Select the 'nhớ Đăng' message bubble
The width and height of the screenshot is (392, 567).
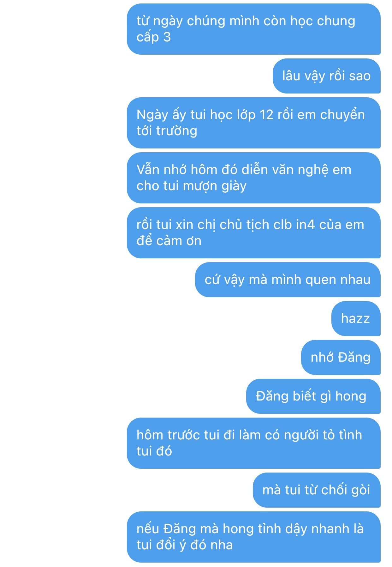(x=341, y=357)
